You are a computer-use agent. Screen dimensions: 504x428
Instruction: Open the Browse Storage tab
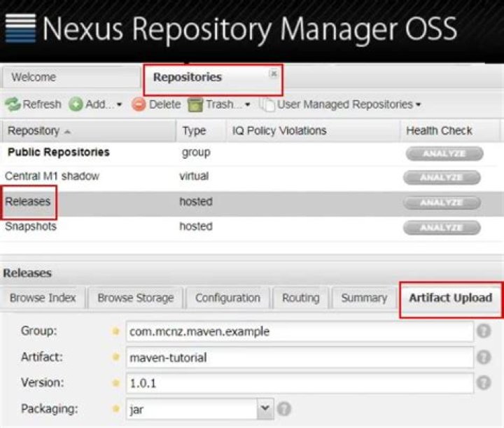click(x=135, y=298)
